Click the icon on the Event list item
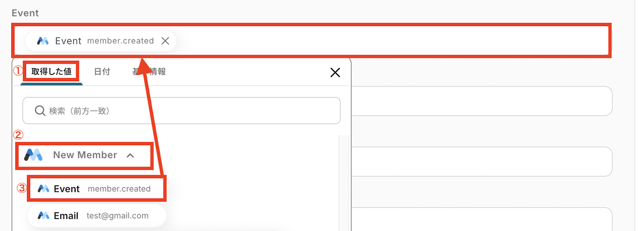This screenshot has width=644, height=231. [43, 189]
